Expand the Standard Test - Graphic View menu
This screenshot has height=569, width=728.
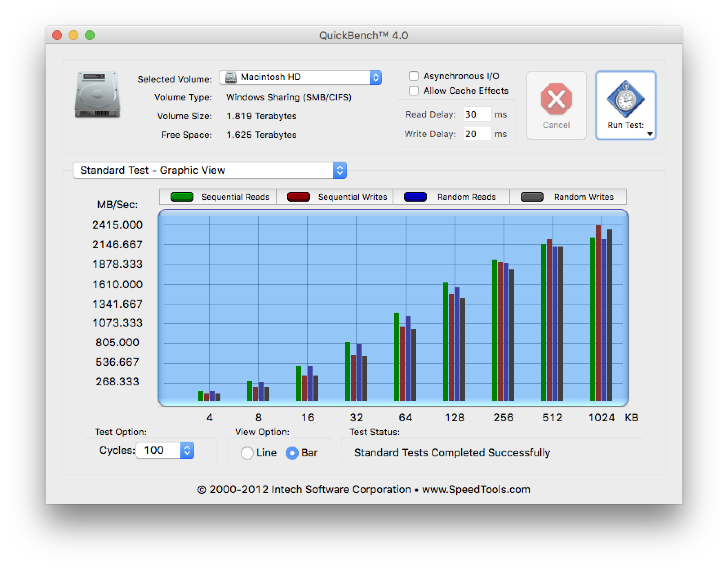pyautogui.click(x=340, y=170)
